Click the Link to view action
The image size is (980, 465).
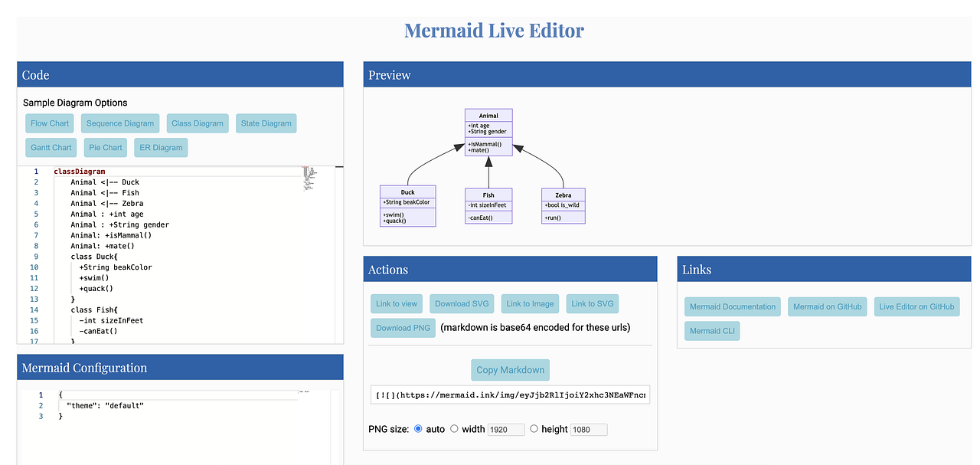pyautogui.click(x=396, y=303)
